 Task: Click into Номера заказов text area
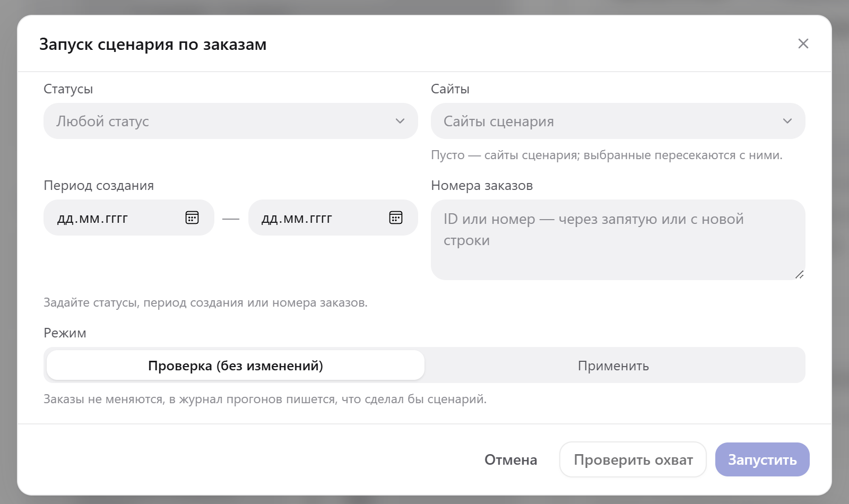(x=618, y=240)
